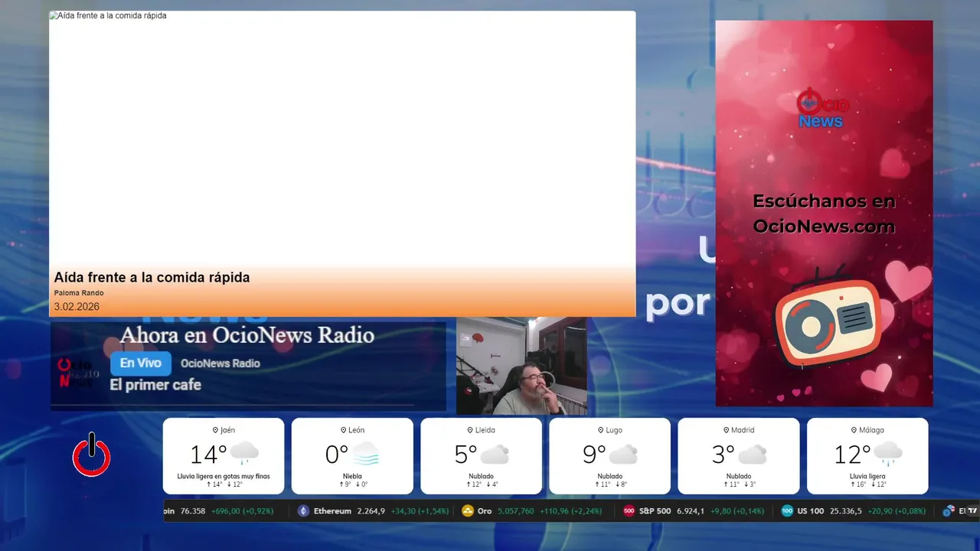Click the Lugo 9° temperature reading
The width and height of the screenshot is (980, 551).
(x=594, y=455)
